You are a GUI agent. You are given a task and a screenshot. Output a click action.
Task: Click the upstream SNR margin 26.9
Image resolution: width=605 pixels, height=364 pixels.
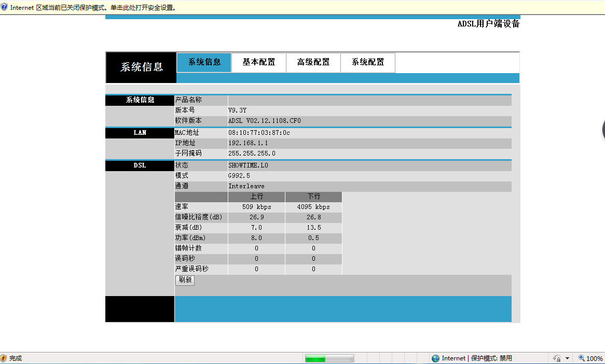[x=257, y=217]
